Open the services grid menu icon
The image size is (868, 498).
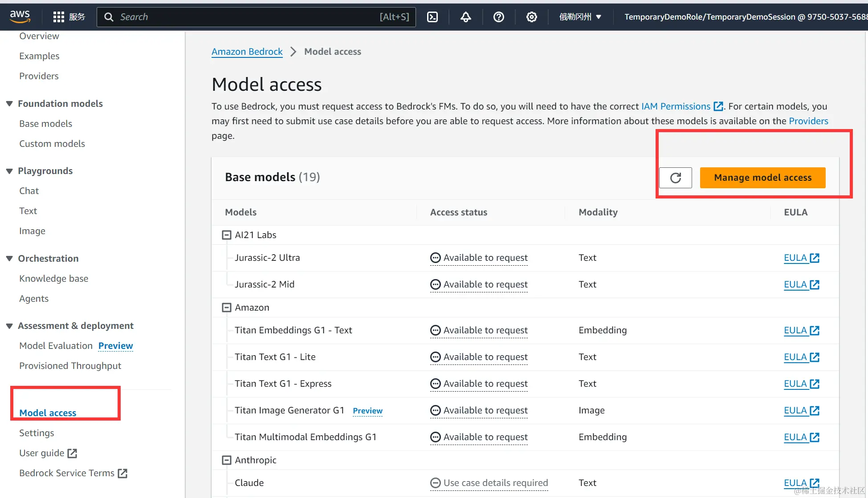coord(58,17)
